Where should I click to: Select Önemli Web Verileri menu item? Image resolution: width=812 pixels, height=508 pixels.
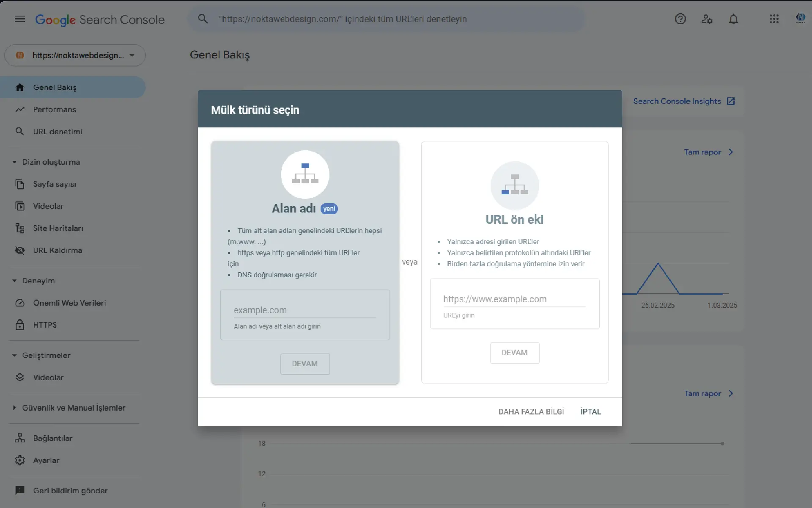tap(69, 303)
